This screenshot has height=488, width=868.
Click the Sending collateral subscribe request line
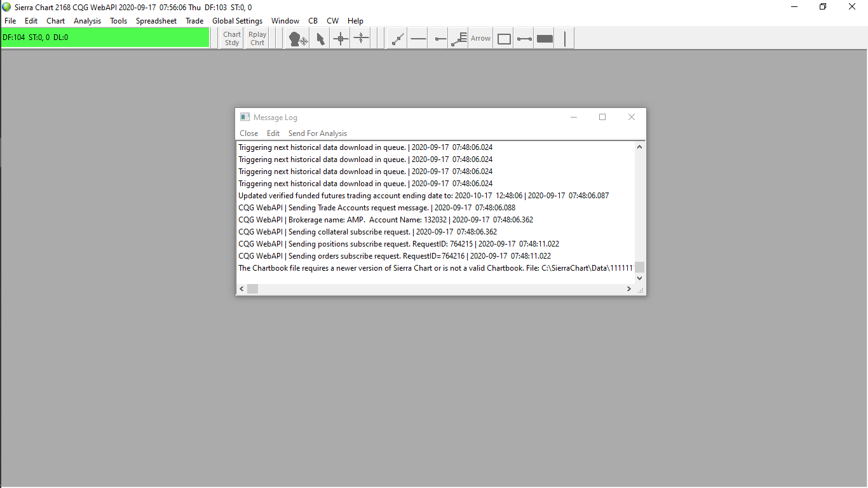(367, 232)
